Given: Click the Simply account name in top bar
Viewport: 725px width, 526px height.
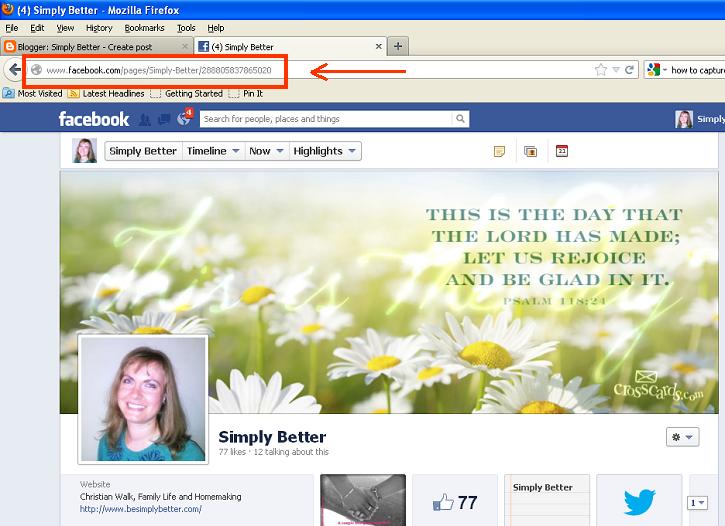Looking at the screenshot, I should click(x=711, y=119).
